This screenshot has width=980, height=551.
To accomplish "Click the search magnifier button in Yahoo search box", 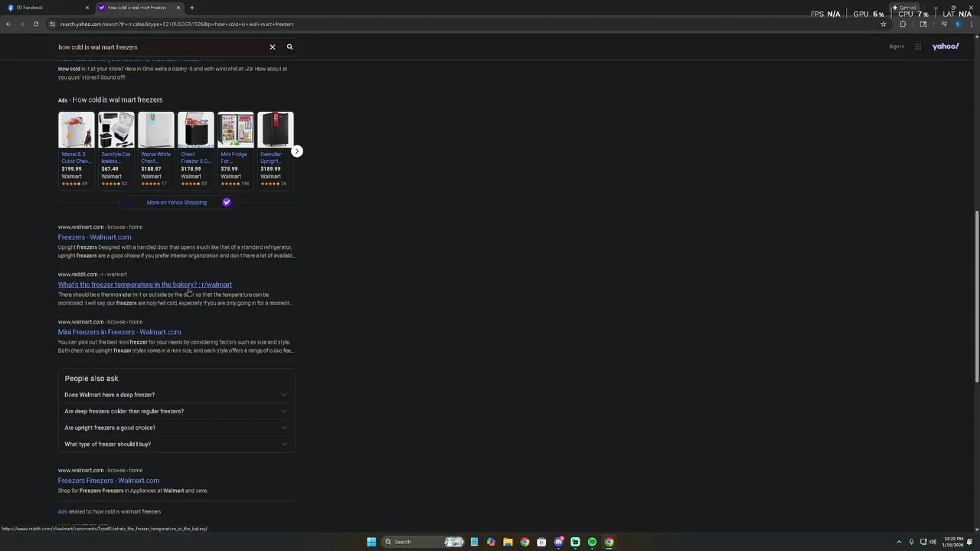I will (289, 47).
